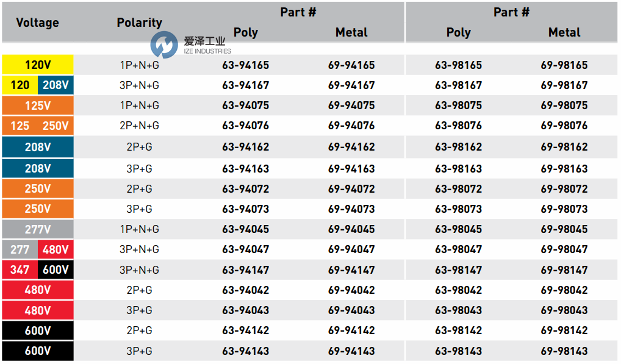Click part number 69-98147
Image resolution: width=621 pixels, height=364 pixels.
coord(564,269)
